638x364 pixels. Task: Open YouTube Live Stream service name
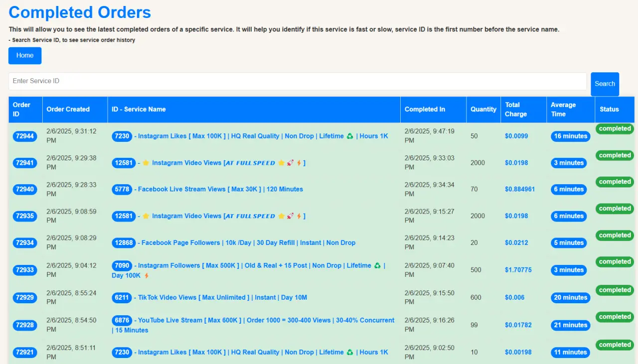tap(253, 325)
